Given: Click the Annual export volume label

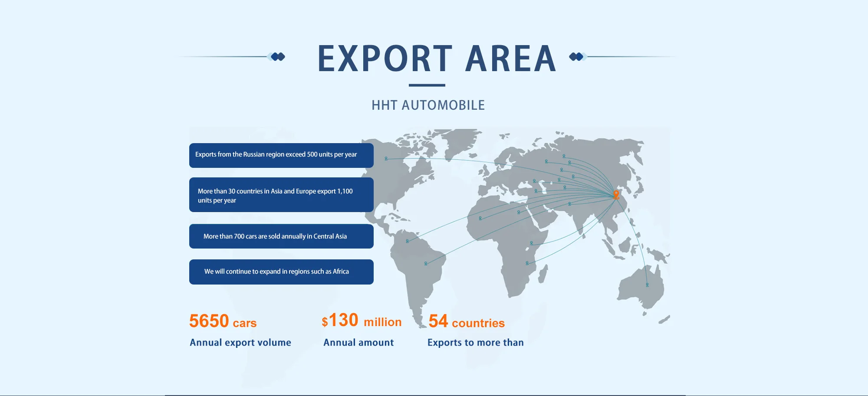Looking at the screenshot, I should [x=240, y=343].
